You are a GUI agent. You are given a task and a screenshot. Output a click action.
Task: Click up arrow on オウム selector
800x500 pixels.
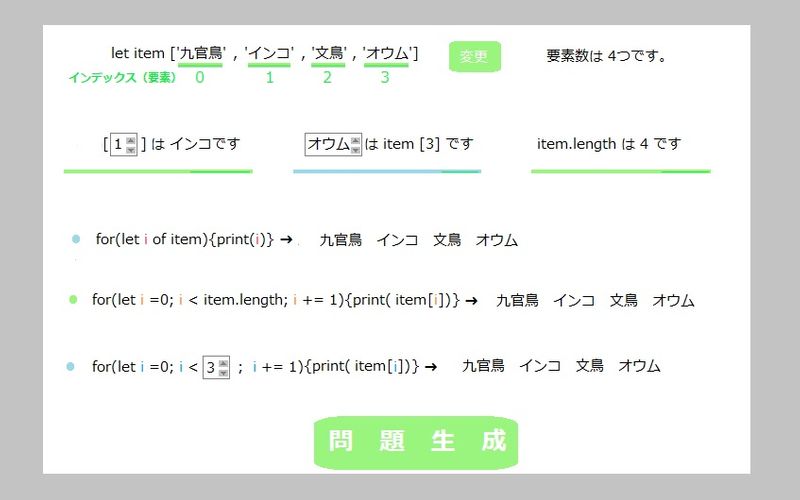pyautogui.click(x=355, y=140)
